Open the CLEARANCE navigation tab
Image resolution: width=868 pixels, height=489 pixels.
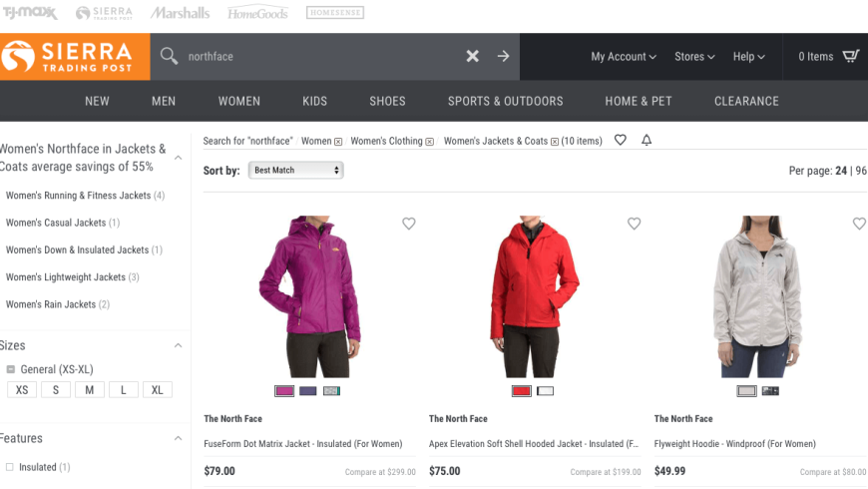pyautogui.click(x=746, y=101)
